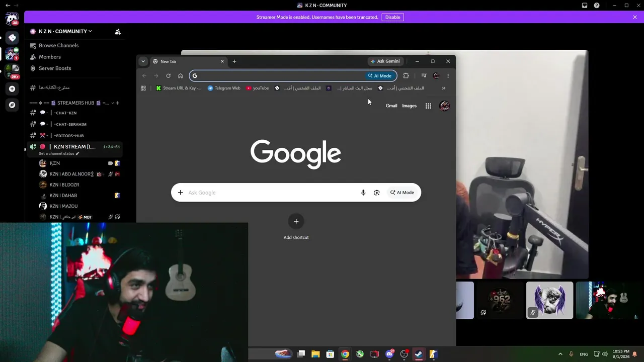The image size is (644, 362).
Task: Open Chrome tab search dropdown
Action: pos(143,61)
